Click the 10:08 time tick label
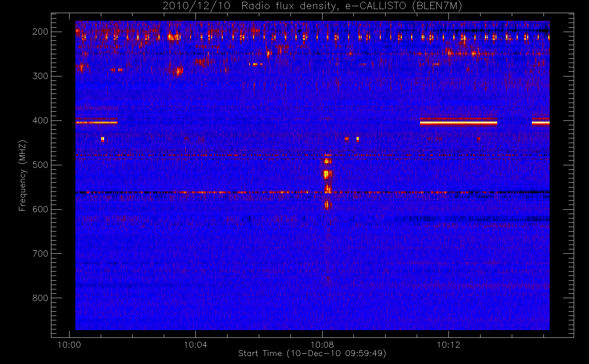This screenshot has height=364, width=589. pyautogui.click(x=322, y=345)
